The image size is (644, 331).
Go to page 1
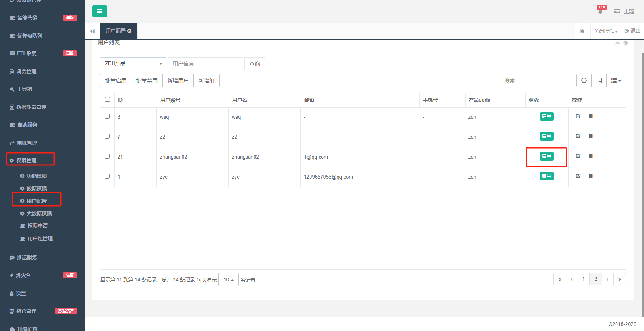583,279
